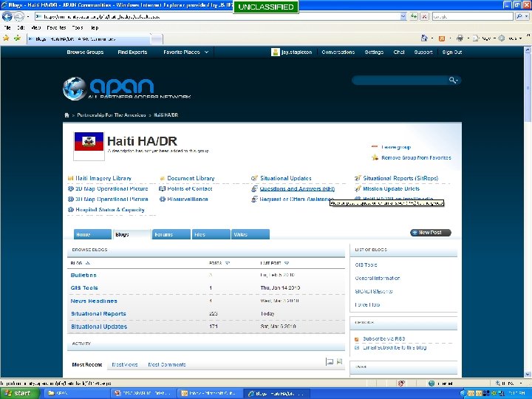Click the Sign Out link
Screen dimensions: 532x399
(x=452, y=52)
